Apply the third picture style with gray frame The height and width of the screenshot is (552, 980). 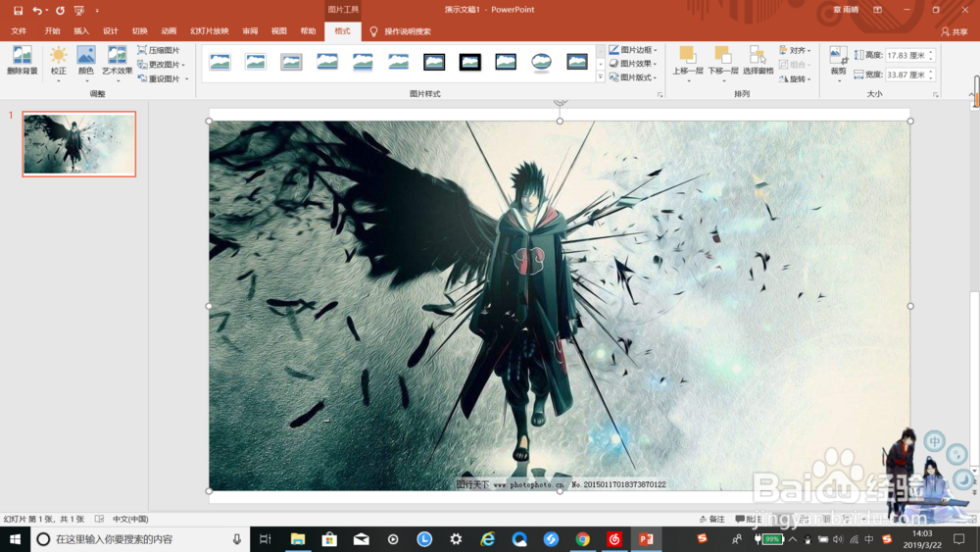point(291,61)
